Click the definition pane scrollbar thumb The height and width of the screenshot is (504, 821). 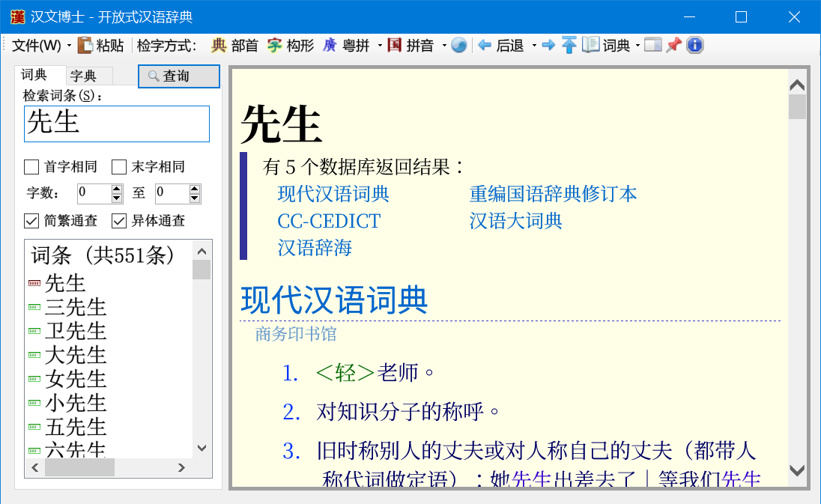pos(797,107)
